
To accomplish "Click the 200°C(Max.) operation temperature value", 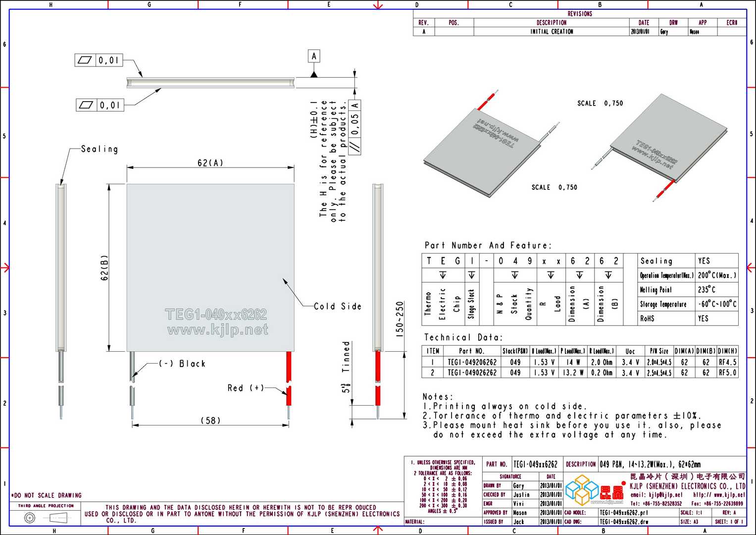I will pyautogui.click(x=717, y=275).
